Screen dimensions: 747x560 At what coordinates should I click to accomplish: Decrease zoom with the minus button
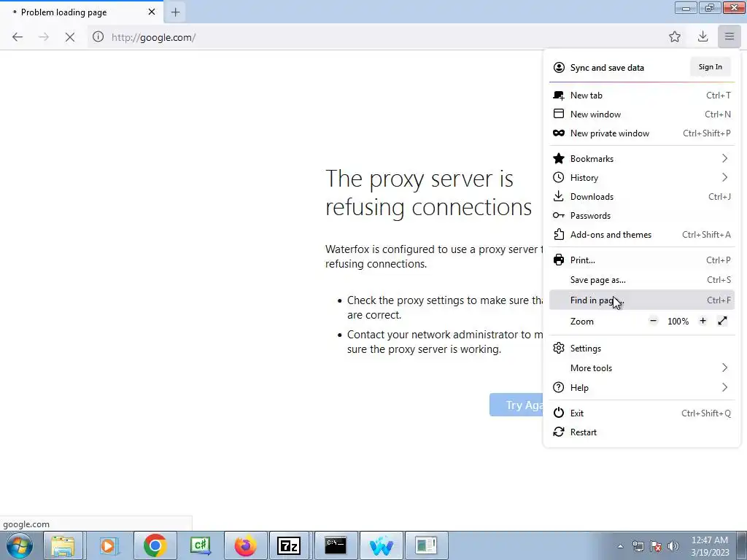pos(653,321)
